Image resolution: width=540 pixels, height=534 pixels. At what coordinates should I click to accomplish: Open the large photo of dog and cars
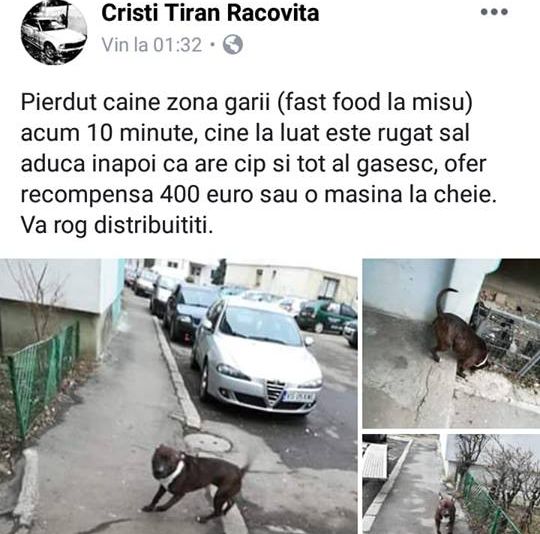(178, 396)
